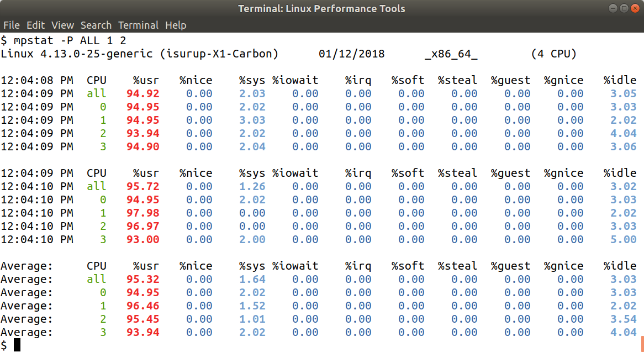The height and width of the screenshot is (352, 644).
Task: Open the View menu
Action: click(62, 25)
